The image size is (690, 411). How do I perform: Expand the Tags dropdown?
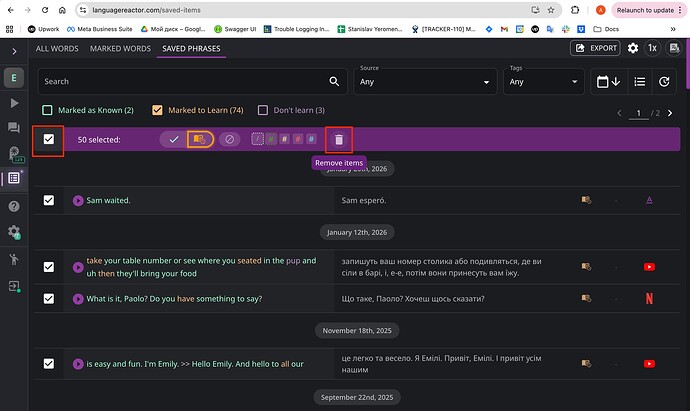click(x=545, y=81)
